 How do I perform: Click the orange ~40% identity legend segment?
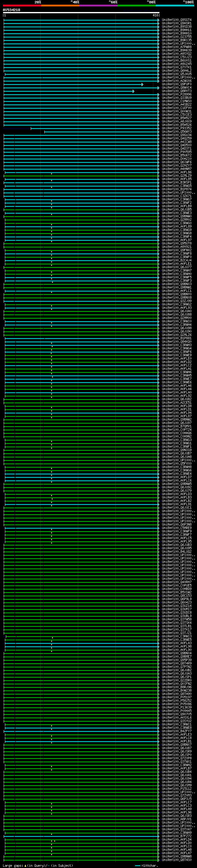60,6
